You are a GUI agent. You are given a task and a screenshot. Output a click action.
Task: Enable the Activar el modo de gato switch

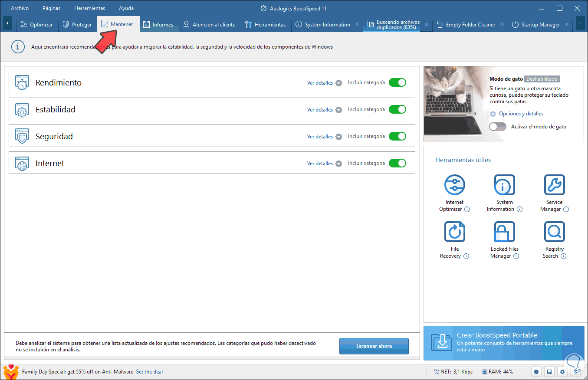coord(498,127)
